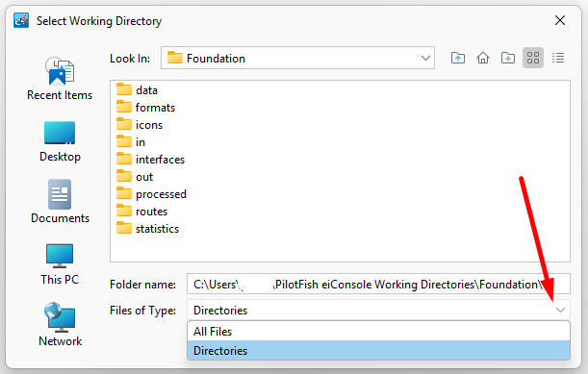
Task: Select the processed folder
Action: [x=151, y=194]
